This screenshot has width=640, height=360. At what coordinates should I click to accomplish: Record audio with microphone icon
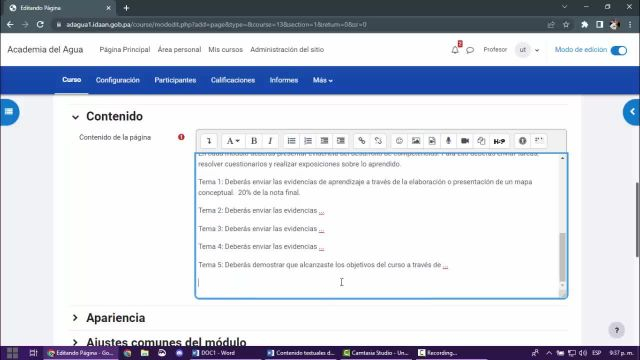click(448, 141)
